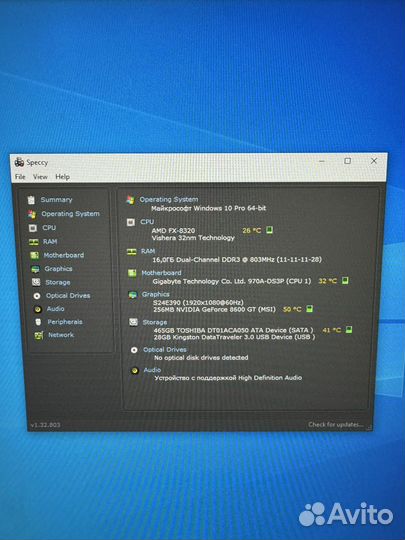
Task: Click the 16,0ГБ Dual-Channel DDR3 line
Action: [x=237, y=260]
